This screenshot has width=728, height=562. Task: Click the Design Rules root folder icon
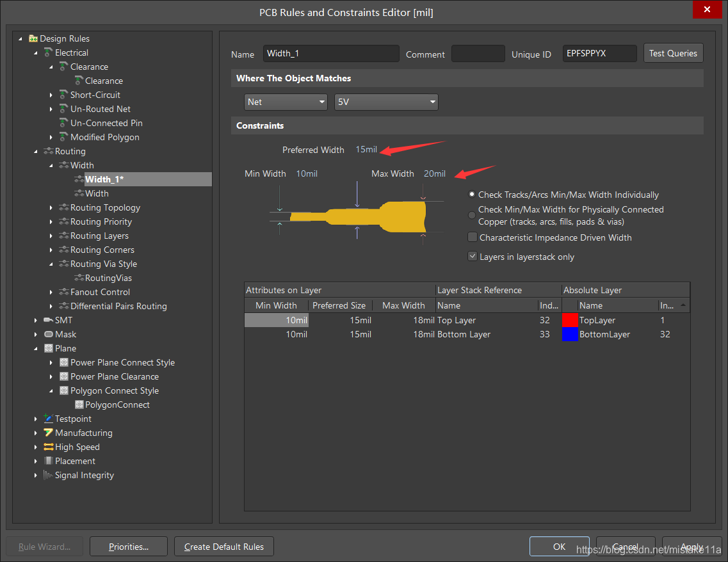point(33,39)
